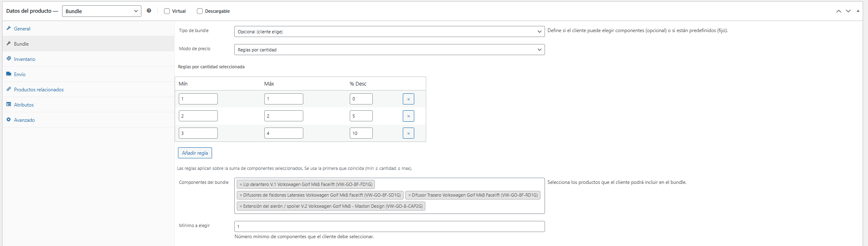The image size is (868, 246).
Task: Move product data panel down arrow
Action: pos(848,11)
